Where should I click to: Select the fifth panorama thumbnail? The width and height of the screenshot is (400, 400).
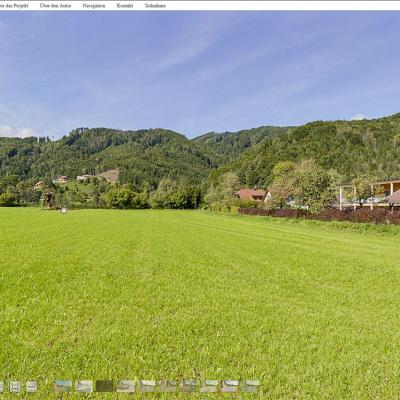[147, 386]
